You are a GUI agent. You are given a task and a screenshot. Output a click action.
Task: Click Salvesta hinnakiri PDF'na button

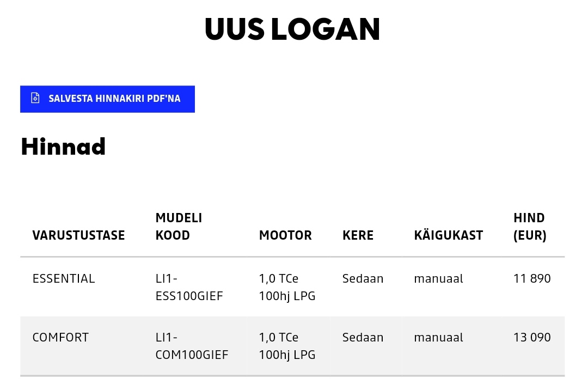107,99
